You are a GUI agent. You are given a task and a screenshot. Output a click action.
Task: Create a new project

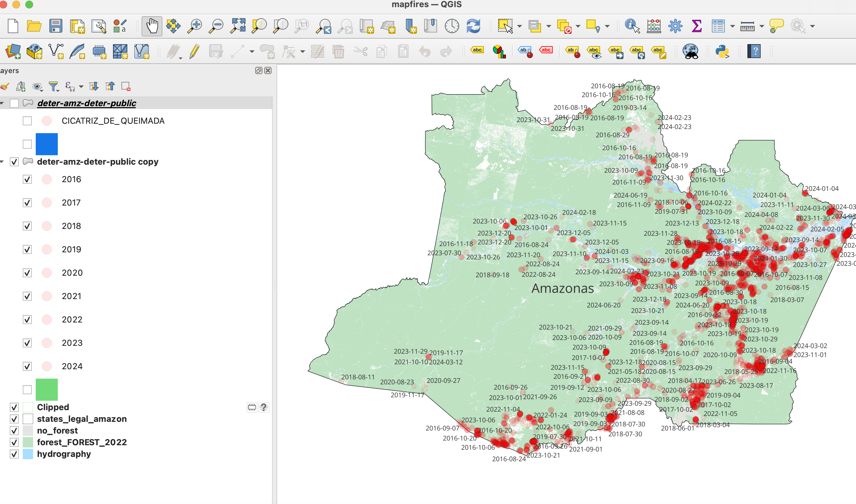click(x=13, y=26)
